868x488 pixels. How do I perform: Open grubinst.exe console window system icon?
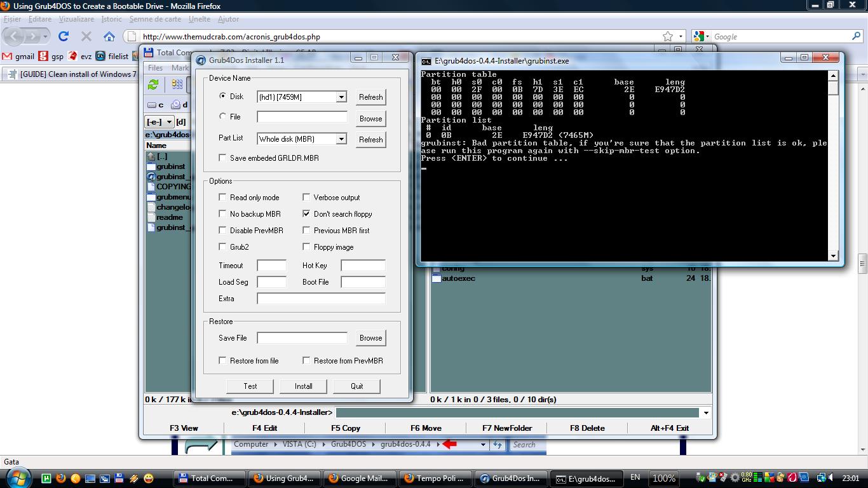[x=426, y=61]
